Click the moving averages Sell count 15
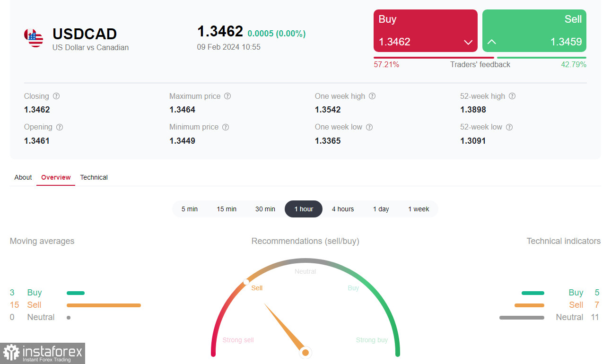The height and width of the screenshot is (364, 611). tap(15, 305)
